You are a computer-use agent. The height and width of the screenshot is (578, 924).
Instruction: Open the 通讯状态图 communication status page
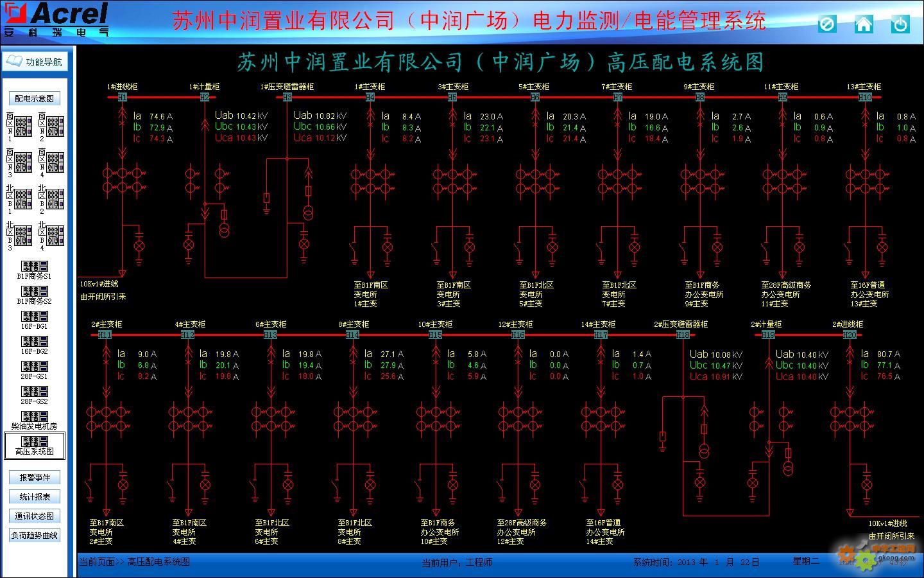(35, 516)
